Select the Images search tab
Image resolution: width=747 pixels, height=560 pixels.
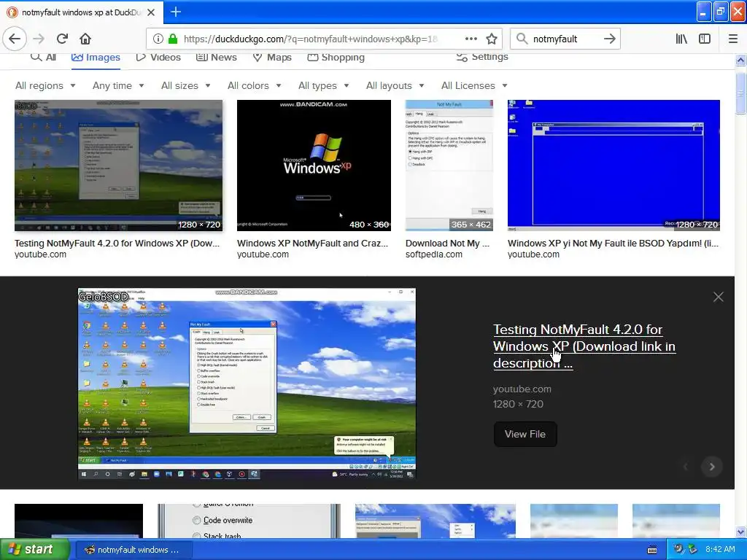tap(96, 57)
